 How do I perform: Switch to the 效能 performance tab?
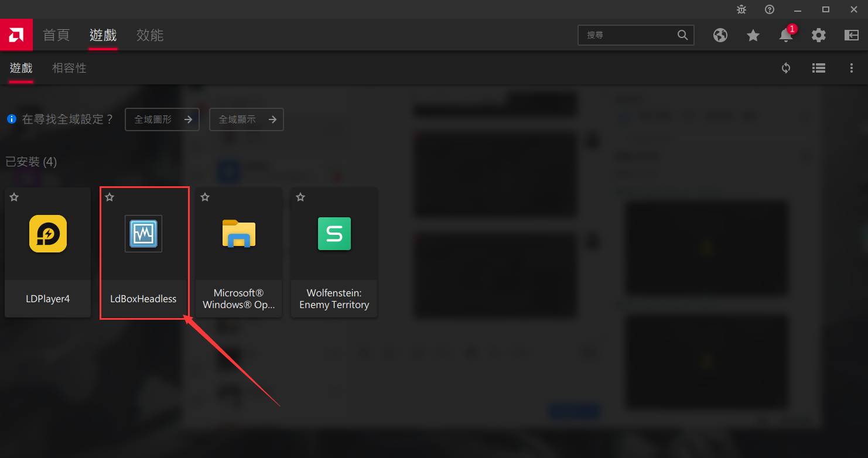click(150, 35)
